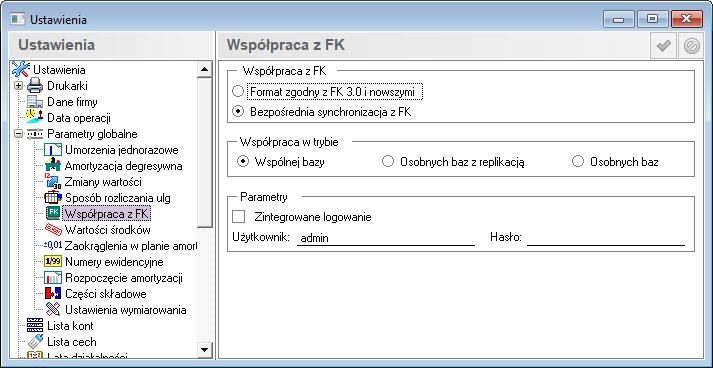Click the green FK icon in tree
This screenshot has height=368, width=713.
click(x=53, y=213)
